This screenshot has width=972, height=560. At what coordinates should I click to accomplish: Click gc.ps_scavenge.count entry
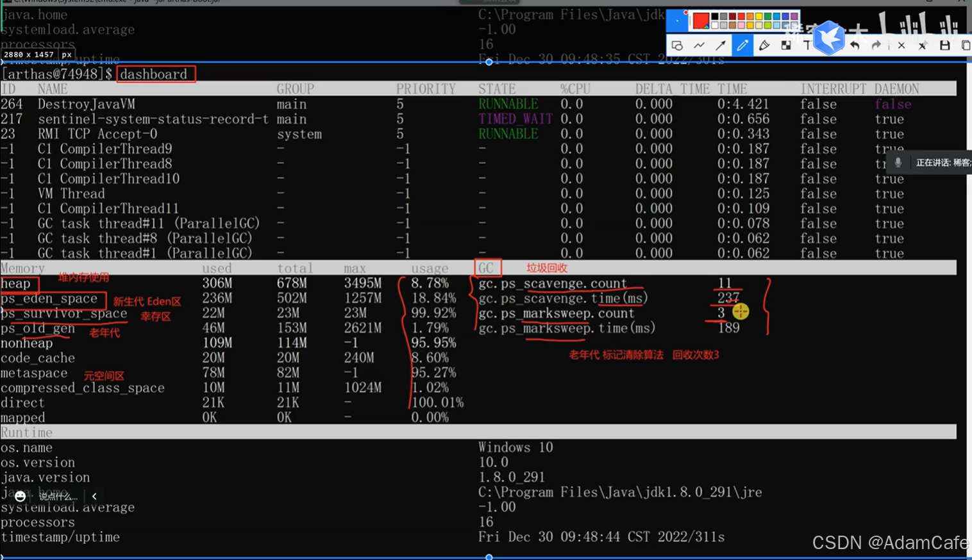[x=553, y=283]
